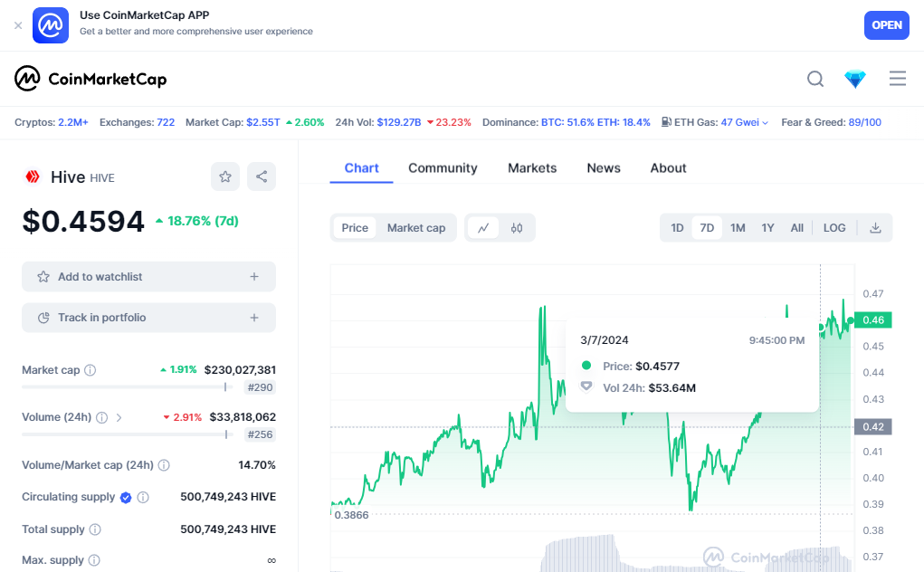Toggle the LOG scale option

pyautogui.click(x=834, y=228)
